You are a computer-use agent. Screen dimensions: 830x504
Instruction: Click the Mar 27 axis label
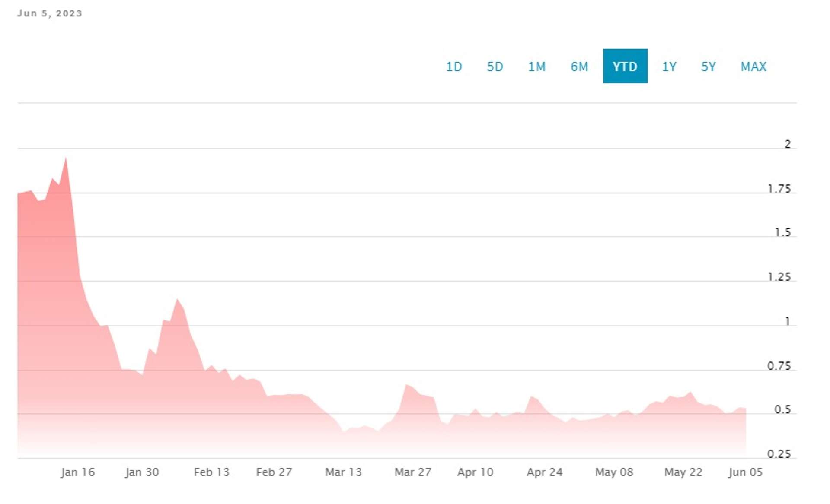pos(413,472)
